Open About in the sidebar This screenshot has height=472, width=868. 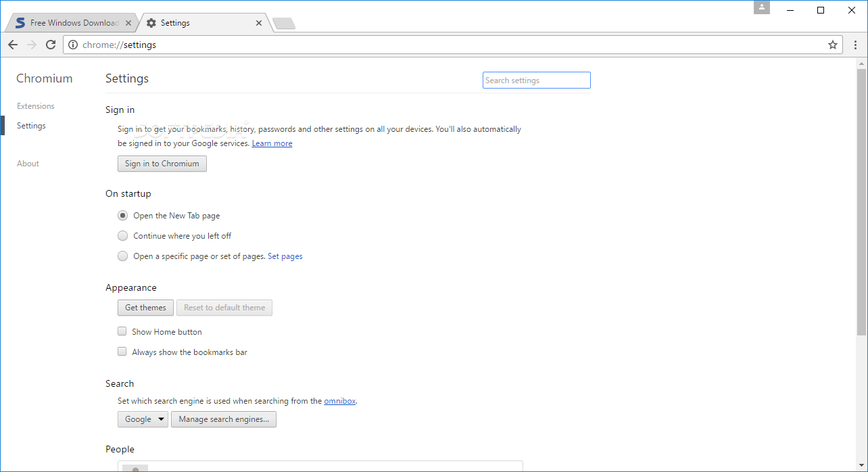coord(28,164)
